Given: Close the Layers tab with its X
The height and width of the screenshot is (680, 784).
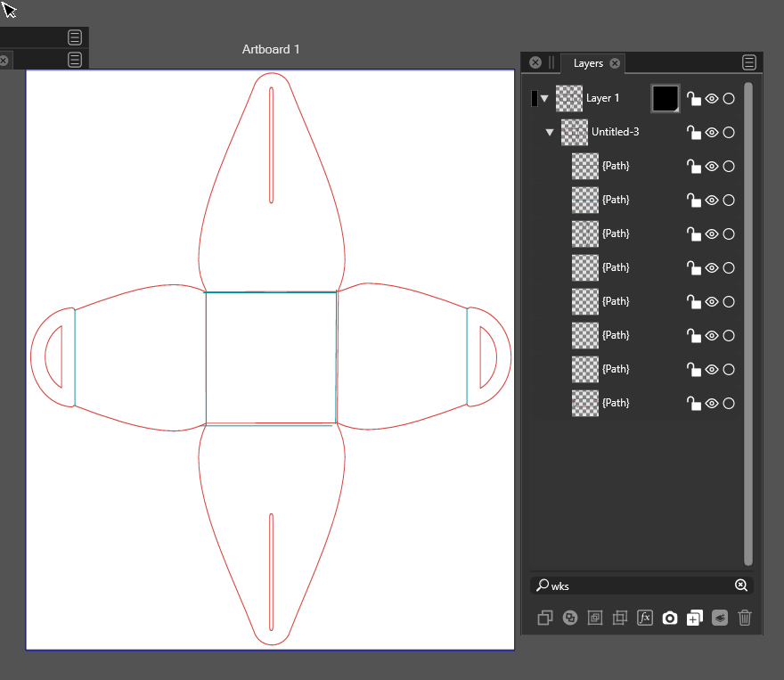Looking at the screenshot, I should pos(615,63).
